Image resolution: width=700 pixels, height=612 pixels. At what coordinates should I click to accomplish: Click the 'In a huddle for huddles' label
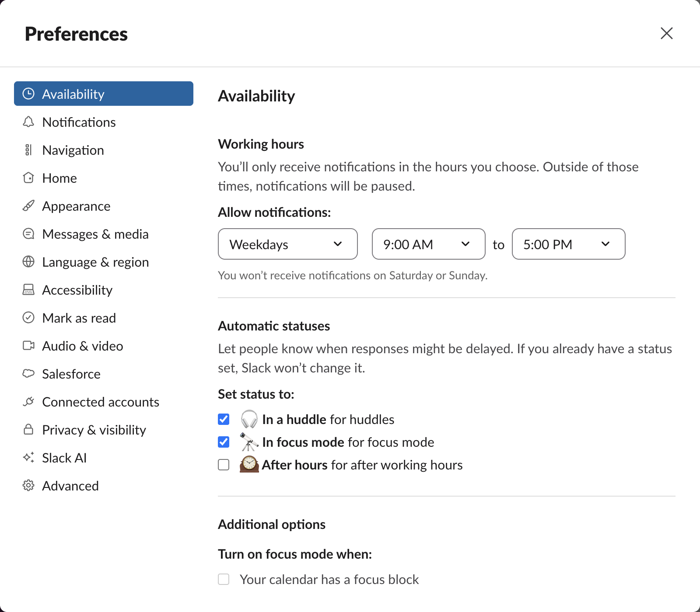pyautogui.click(x=328, y=419)
